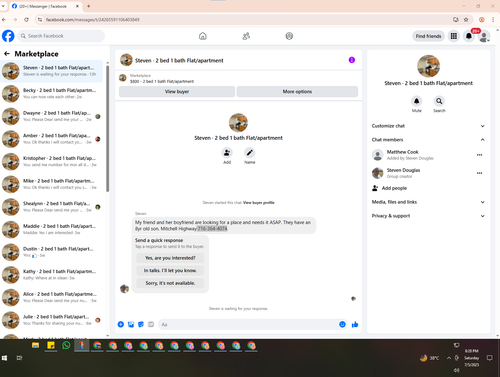Open Becky conversation in list
Image resolution: width=500 pixels, height=377 pixels.
[x=52, y=94]
